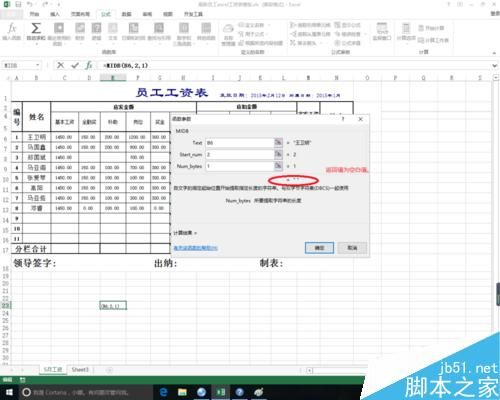
Task: Open the Recently Used functions list
Action: (59, 33)
